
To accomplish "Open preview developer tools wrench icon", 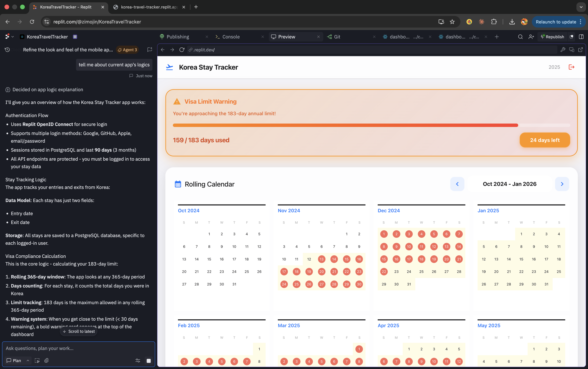I will coord(563,50).
